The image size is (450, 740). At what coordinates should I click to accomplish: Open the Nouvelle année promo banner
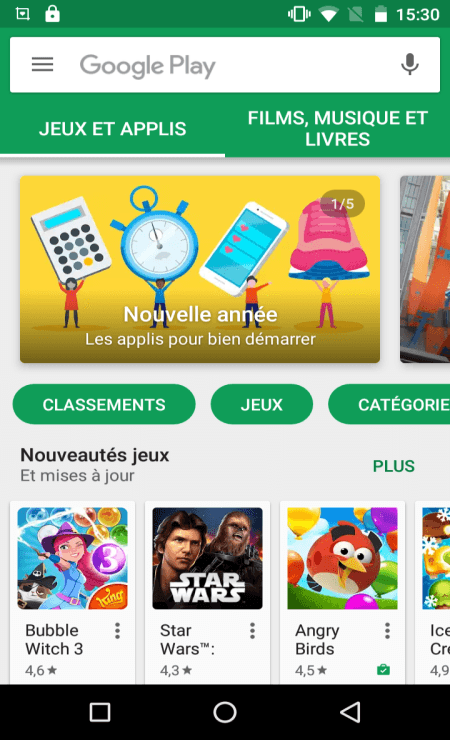pyautogui.click(x=200, y=269)
